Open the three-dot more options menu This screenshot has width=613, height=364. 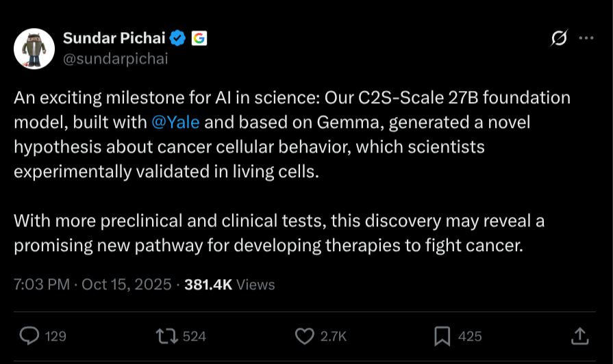586,38
